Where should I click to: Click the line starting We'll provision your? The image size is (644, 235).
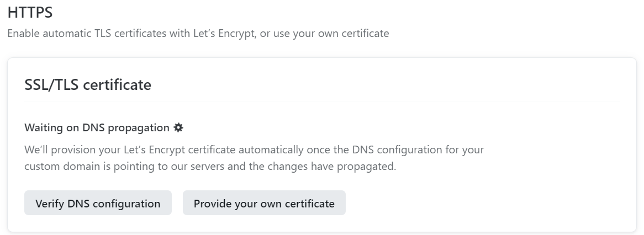coord(254,149)
